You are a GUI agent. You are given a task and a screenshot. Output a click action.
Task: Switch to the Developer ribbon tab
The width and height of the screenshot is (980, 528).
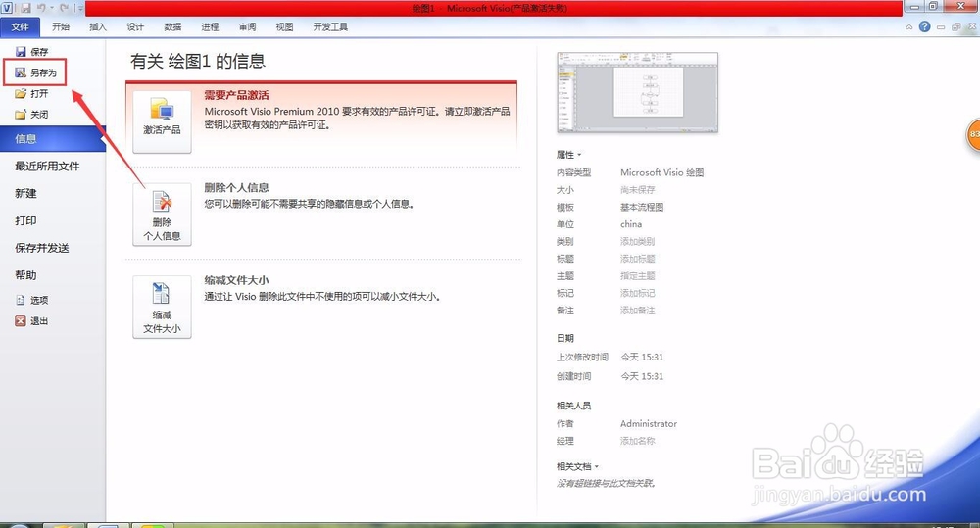330,26
